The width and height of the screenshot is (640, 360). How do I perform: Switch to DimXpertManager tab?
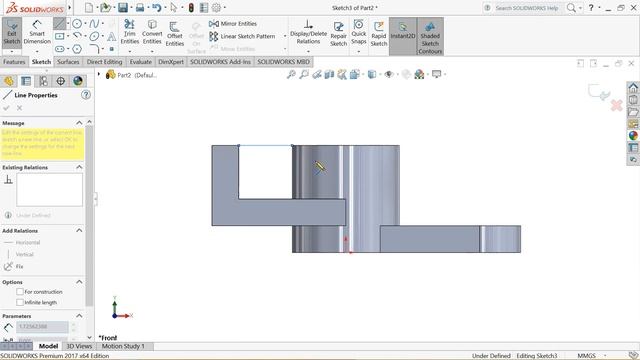pyautogui.click(x=60, y=81)
